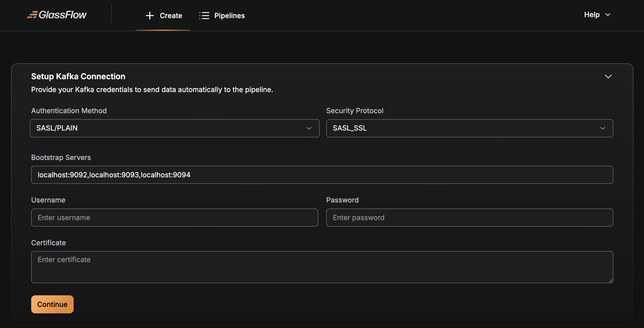
Task: Click the chevron next to Help
Action: (x=608, y=15)
